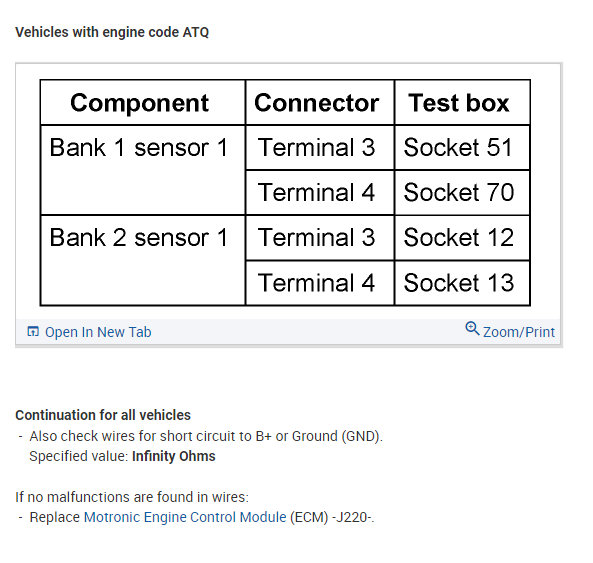Click the Socket 12 cell

click(462, 237)
